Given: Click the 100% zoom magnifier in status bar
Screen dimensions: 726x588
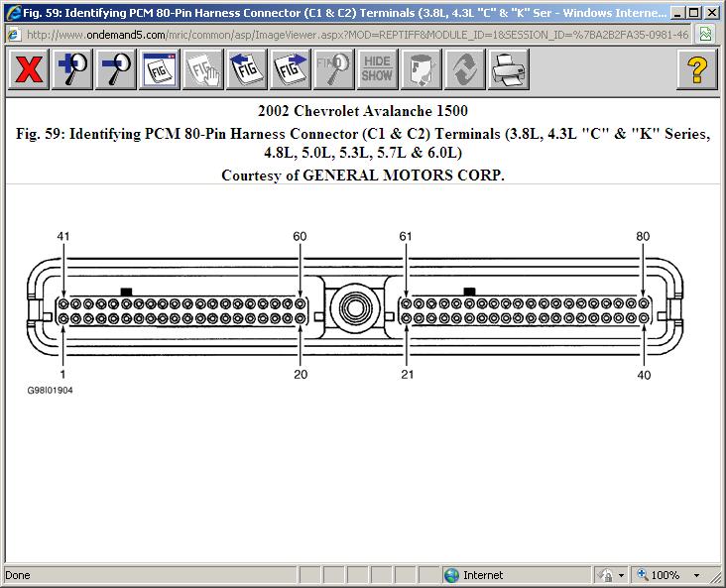Looking at the screenshot, I should tap(643, 574).
